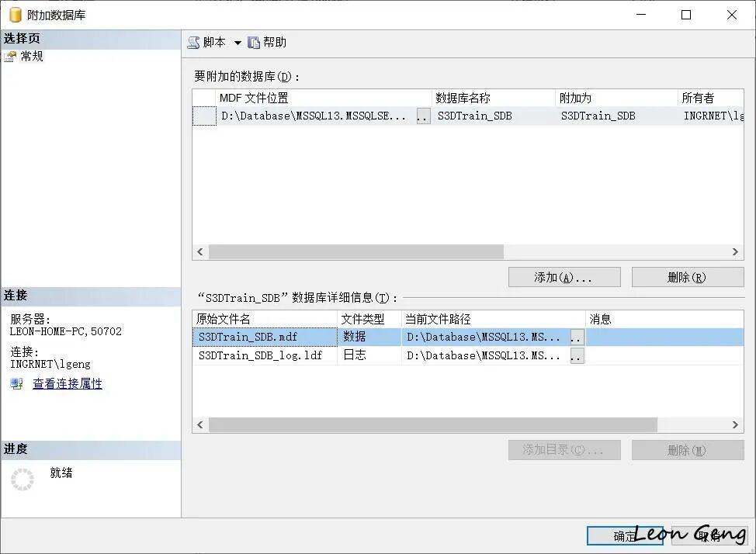This screenshot has width=756, height=554.
Task: Select row header of attached database
Action: 204,116
